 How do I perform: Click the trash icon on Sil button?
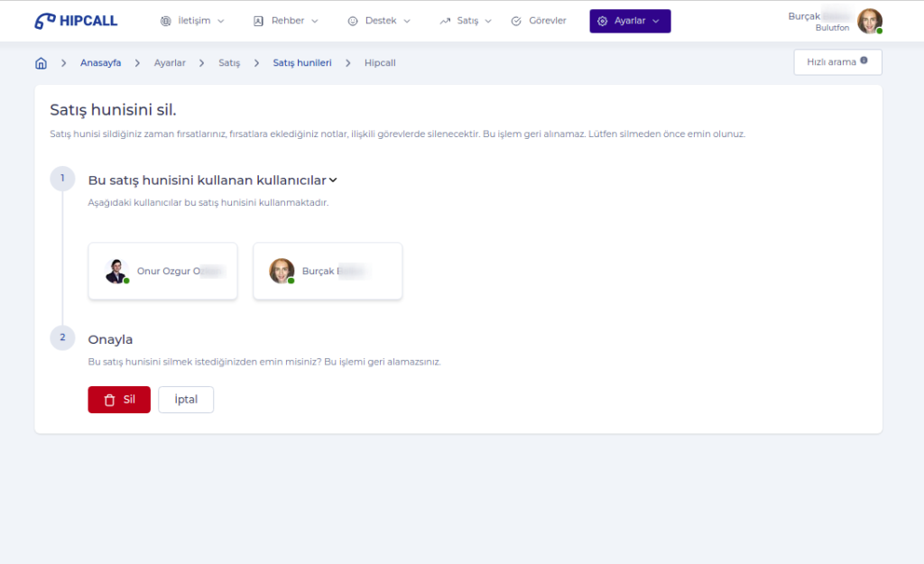click(x=109, y=400)
